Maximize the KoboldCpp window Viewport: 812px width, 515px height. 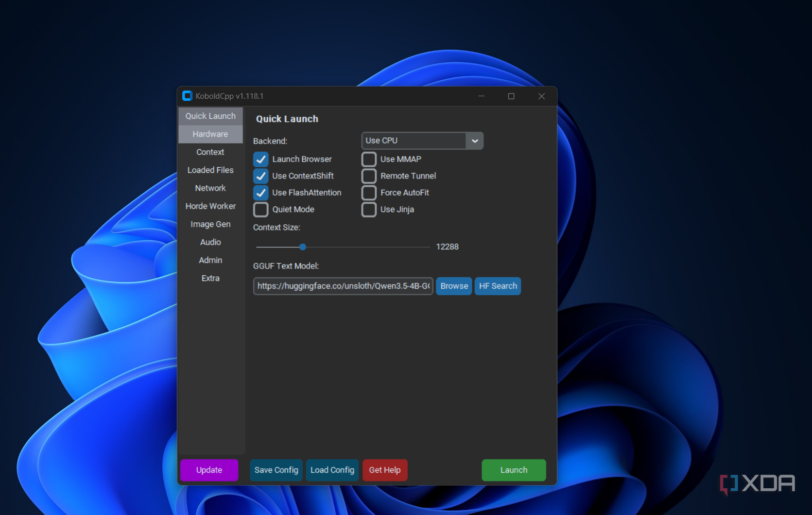tap(511, 96)
